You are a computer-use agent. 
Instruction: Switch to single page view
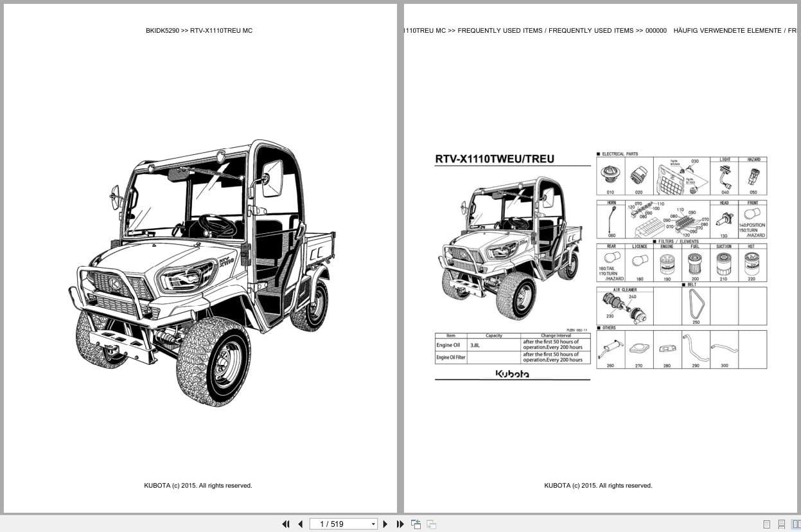coord(766,524)
